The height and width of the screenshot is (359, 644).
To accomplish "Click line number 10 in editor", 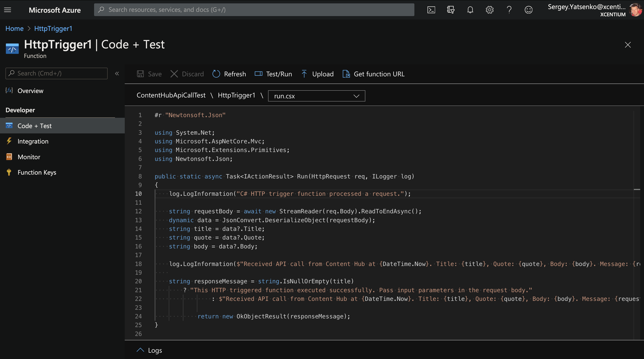I will [138, 194].
